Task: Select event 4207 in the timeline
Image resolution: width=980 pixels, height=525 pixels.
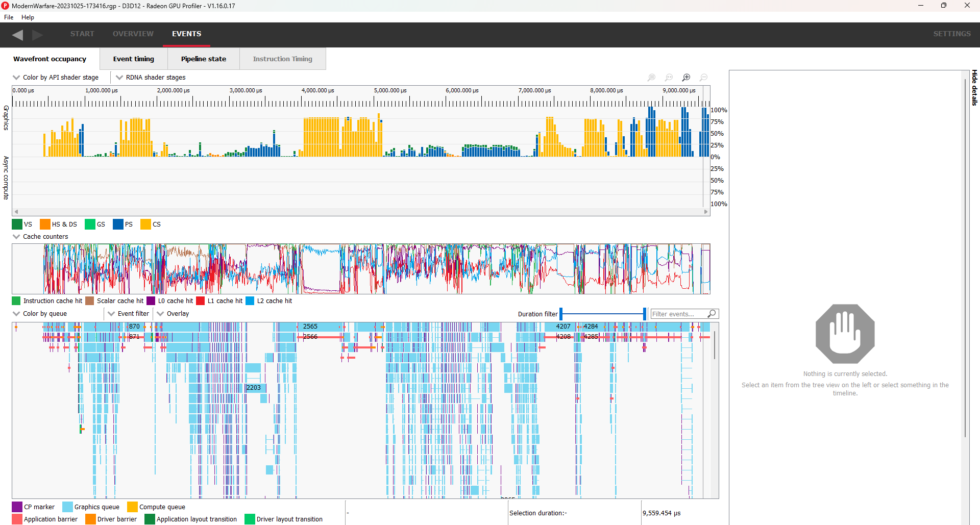Action: click(563, 327)
